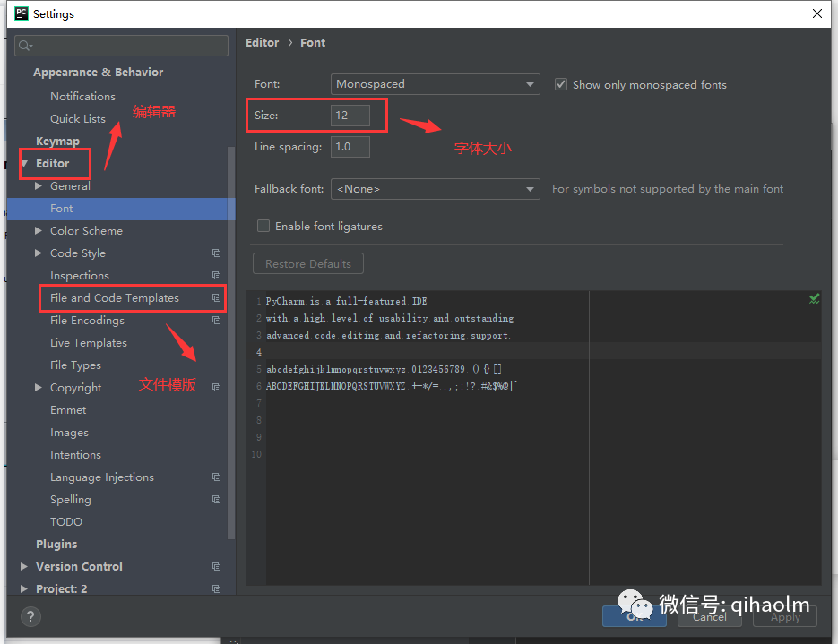Click the search magnifier icon

pos(24,46)
